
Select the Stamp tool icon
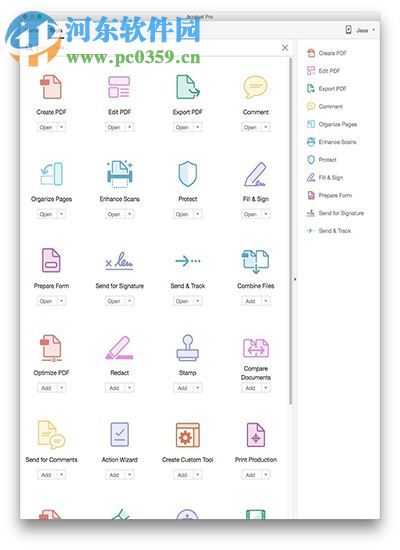(188, 348)
